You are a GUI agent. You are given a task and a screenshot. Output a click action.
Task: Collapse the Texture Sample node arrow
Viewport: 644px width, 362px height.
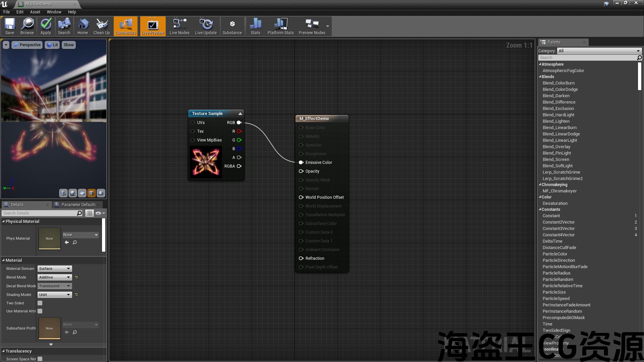tap(240, 114)
